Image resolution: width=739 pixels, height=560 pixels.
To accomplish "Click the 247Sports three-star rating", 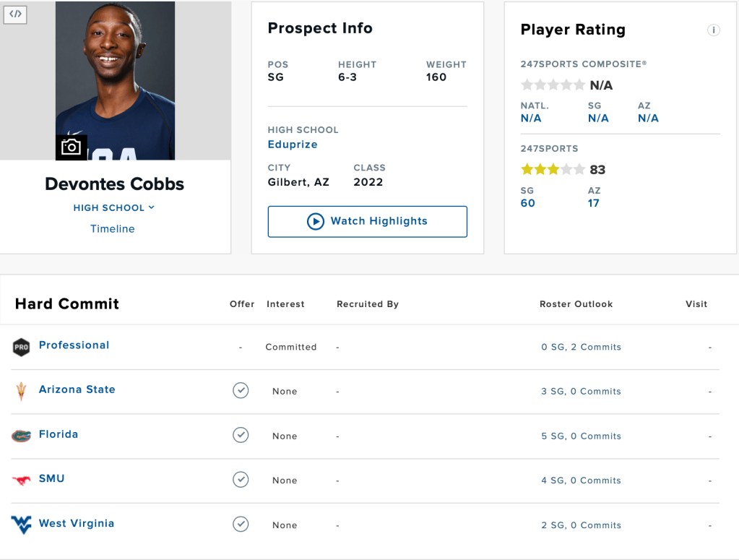I will point(553,170).
